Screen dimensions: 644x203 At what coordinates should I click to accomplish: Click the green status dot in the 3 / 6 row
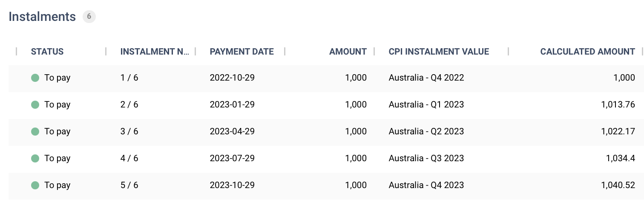coord(35,131)
